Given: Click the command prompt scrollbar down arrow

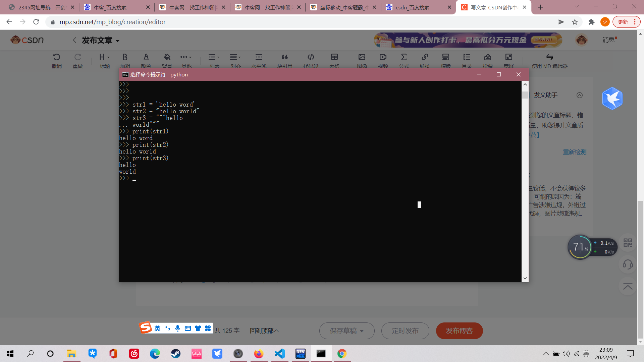Looking at the screenshot, I should point(525,278).
